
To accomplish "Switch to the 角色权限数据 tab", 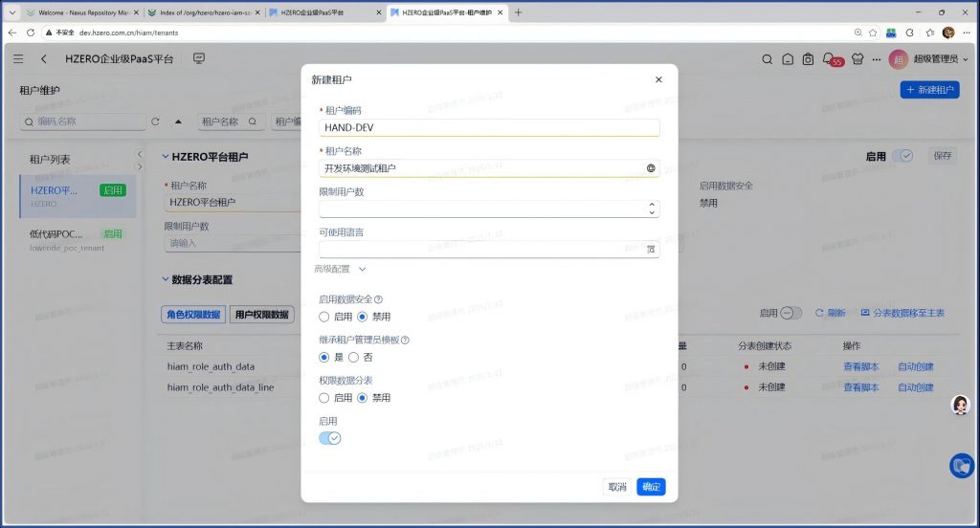I will (192, 314).
